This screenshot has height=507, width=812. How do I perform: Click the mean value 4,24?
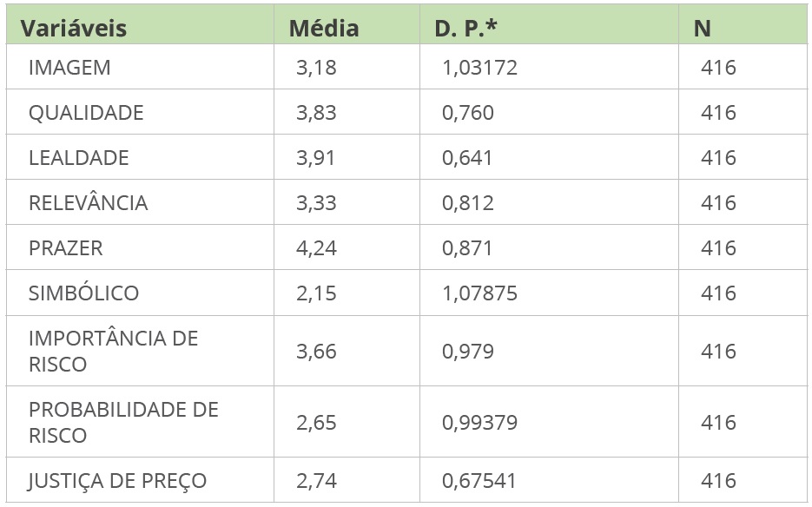click(x=315, y=248)
